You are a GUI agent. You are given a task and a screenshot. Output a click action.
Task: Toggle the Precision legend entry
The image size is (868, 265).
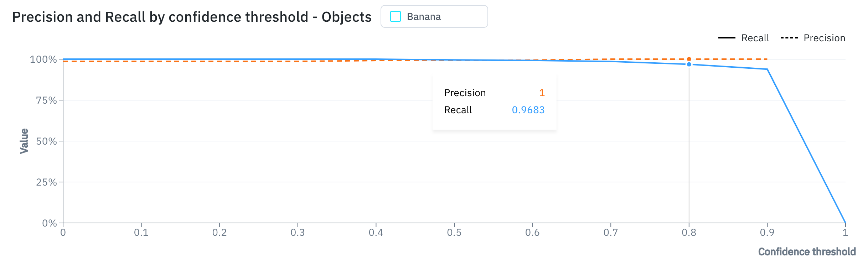(x=813, y=38)
